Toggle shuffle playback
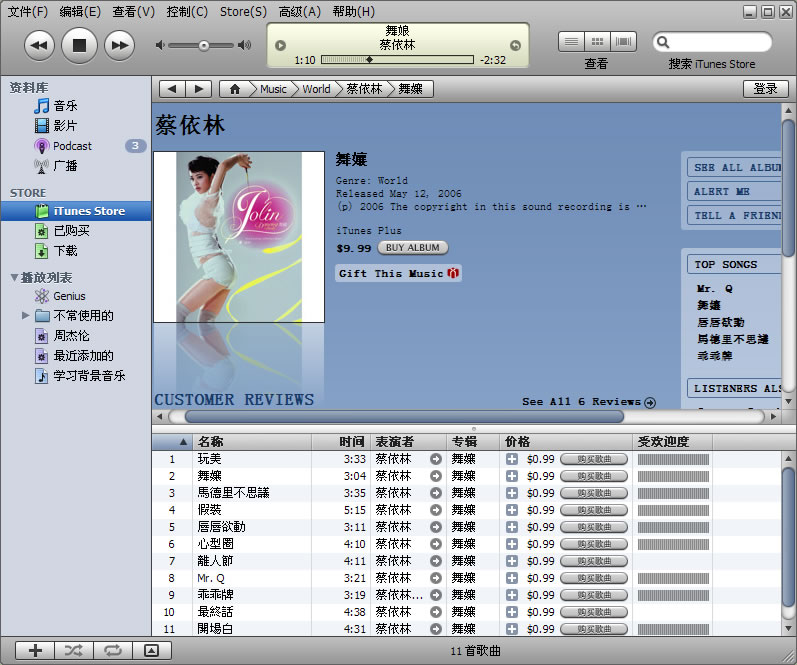Image resolution: width=797 pixels, height=665 pixels. click(x=74, y=650)
